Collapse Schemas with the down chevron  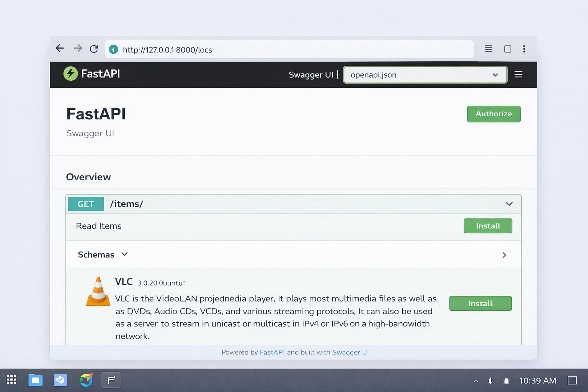124,254
